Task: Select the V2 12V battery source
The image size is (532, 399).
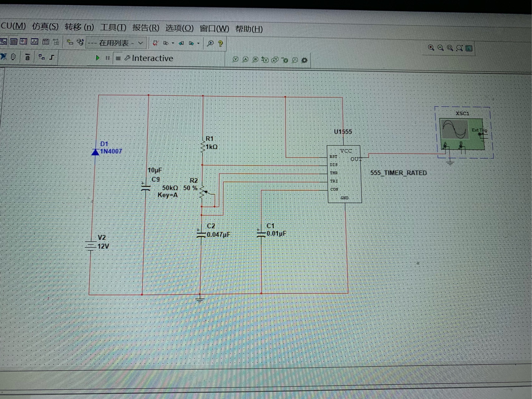Action: click(90, 246)
